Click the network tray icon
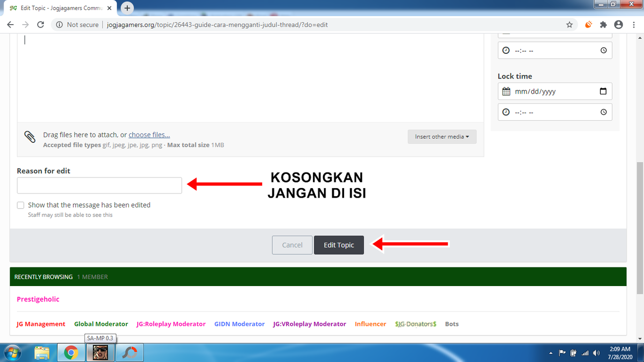Screen dimensions: 644x362 pyautogui.click(x=585, y=353)
